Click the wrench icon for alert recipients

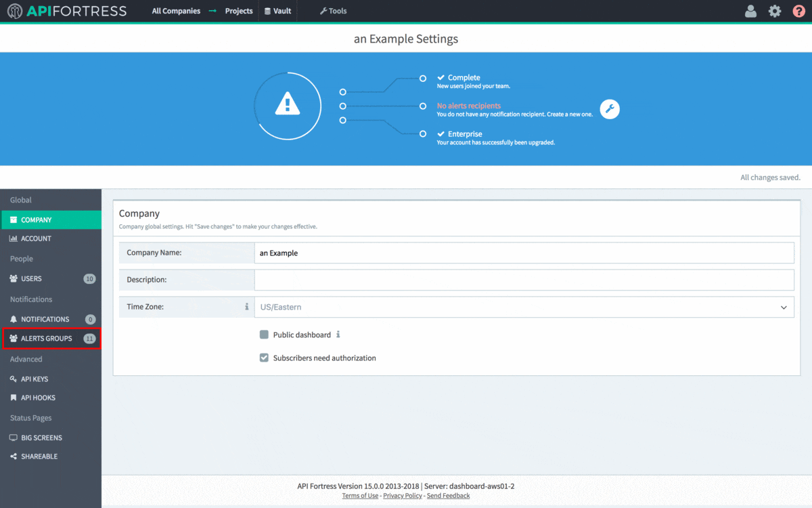point(610,109)
